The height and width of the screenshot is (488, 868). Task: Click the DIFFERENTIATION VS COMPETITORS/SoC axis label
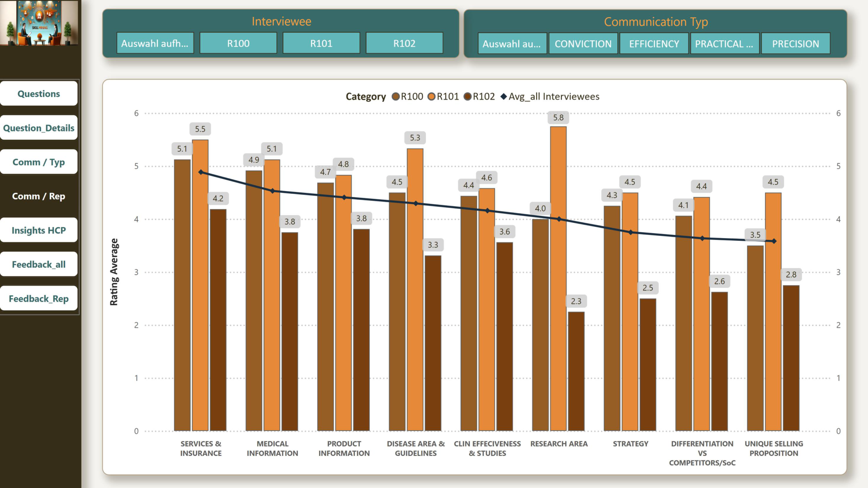click(703, 453)
